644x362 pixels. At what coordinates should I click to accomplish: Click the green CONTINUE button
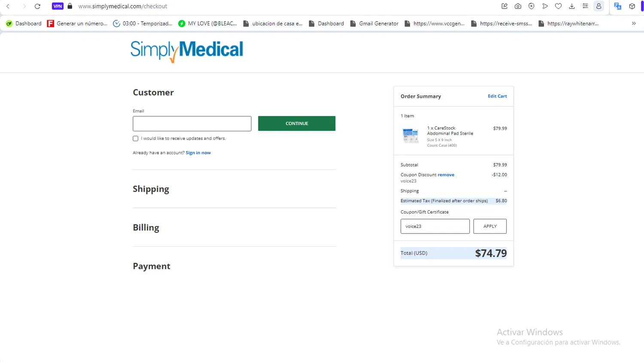(297, 124)
